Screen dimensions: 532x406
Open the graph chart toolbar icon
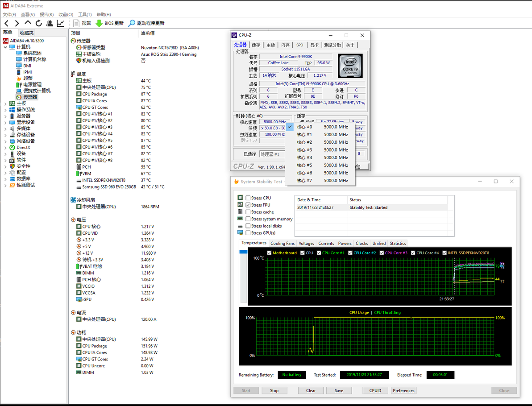tap(60, 23)
